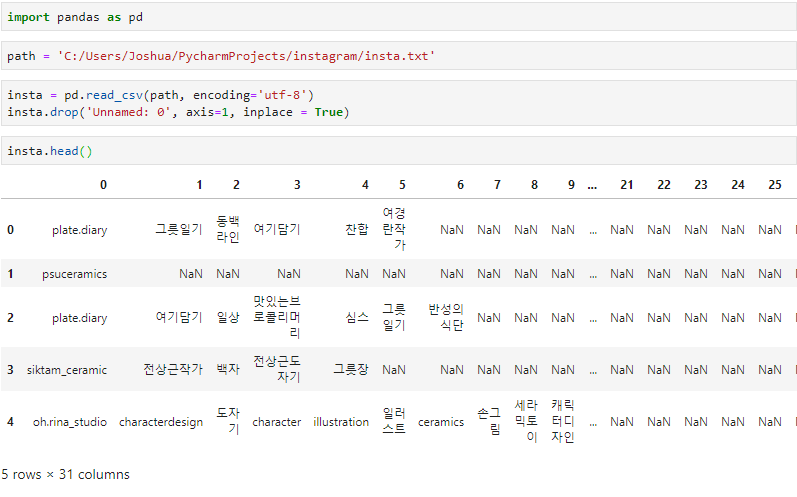The image size is (797, 497).
Task: Click the 반성의식단 cell
Action: point(446,318)
